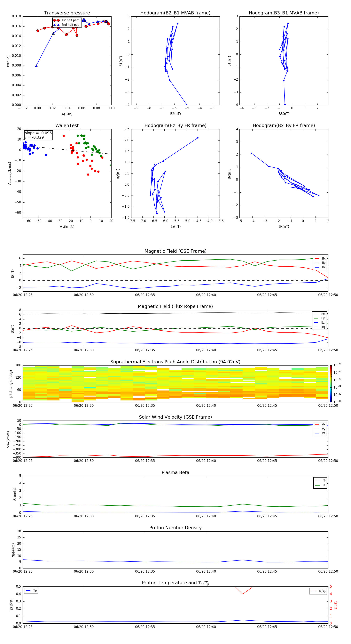Select the Suprathermal Electrons Pitch Angle Distribution title

[x=175, y=362]
